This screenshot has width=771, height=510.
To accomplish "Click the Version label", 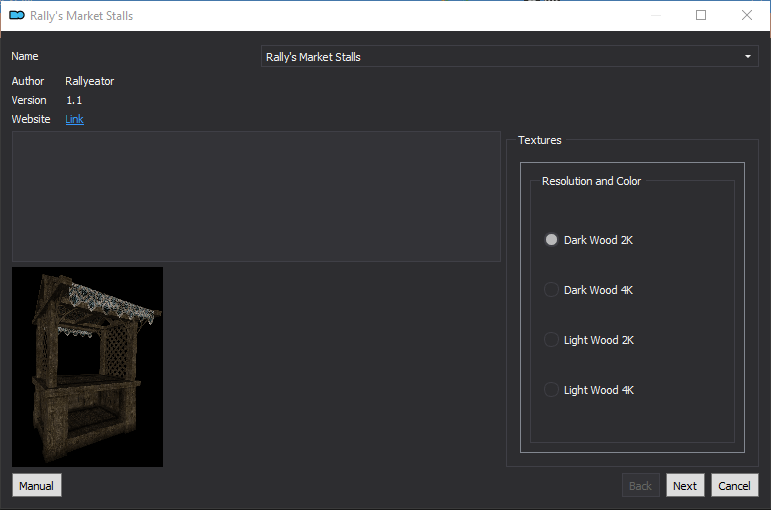I will [x=29, y=100].
